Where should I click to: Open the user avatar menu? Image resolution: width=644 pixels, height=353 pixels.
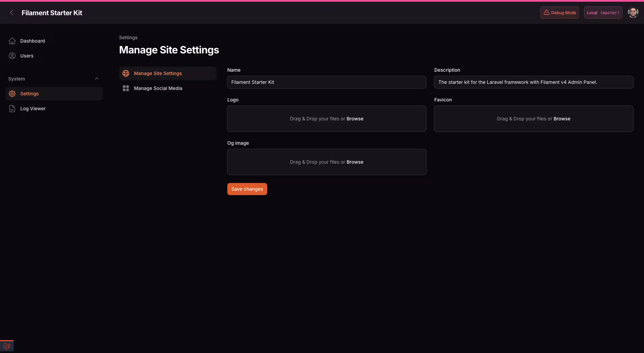633,13
